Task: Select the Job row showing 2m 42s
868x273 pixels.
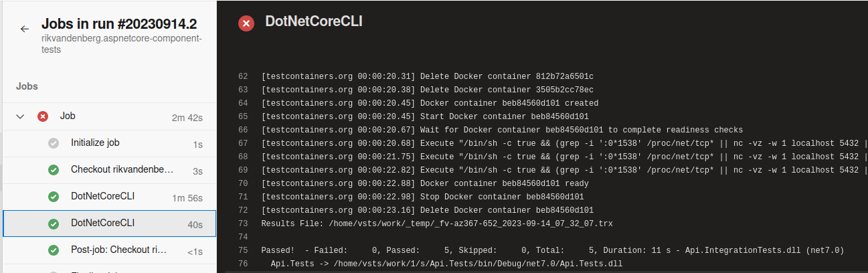Action: tap(109, 116)
